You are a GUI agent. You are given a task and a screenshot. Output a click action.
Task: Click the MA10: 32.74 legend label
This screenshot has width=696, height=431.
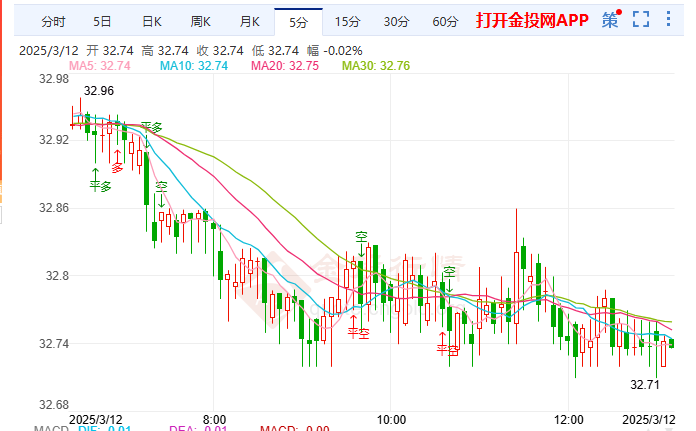pyautogui.click(x=194, y=66)
